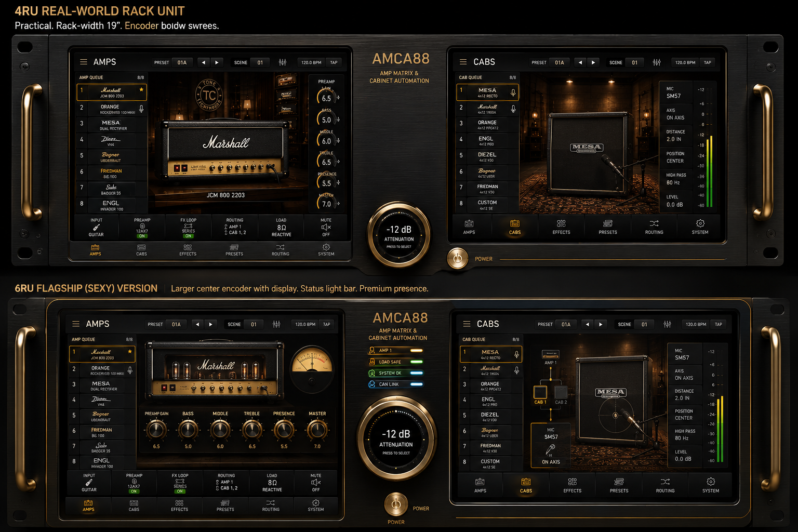Open System gear icon on 4RU AMPS screen
The width and height of the screenshot is (798, 532).
point(326,247)
